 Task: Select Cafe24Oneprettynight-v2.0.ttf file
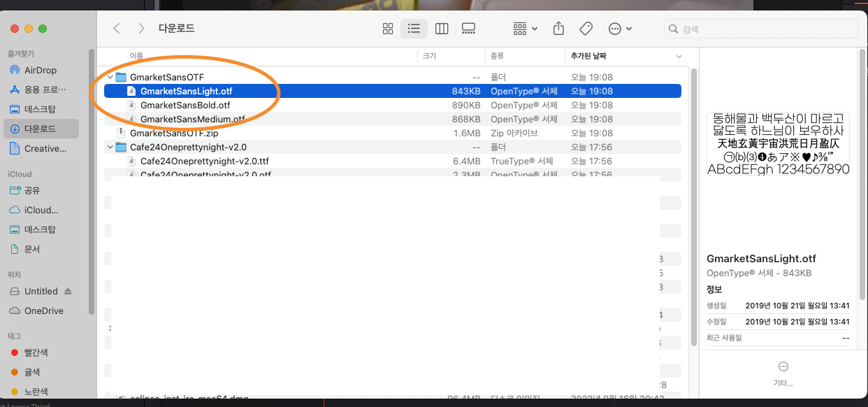pyautogui.click(x=392, y=161)
